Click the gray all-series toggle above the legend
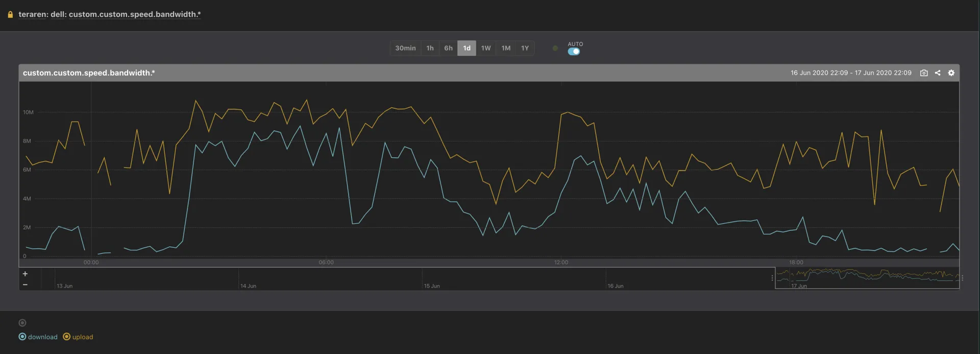This screenshot has width=980, height=354. tap(22, 323)
